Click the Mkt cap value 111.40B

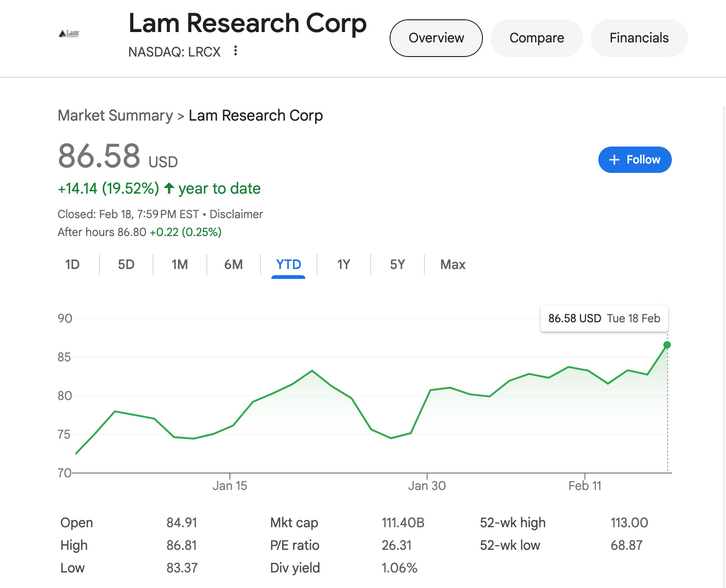[403, 523]
